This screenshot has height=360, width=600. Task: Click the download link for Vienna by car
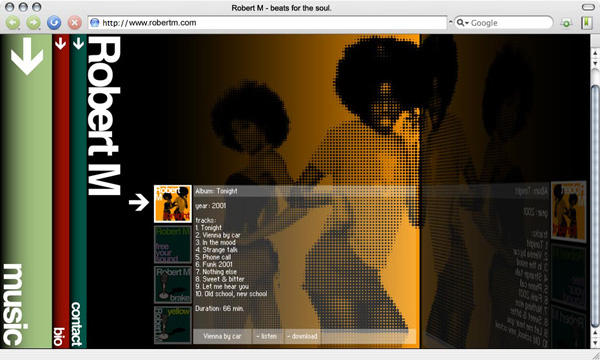coord(302,336)
